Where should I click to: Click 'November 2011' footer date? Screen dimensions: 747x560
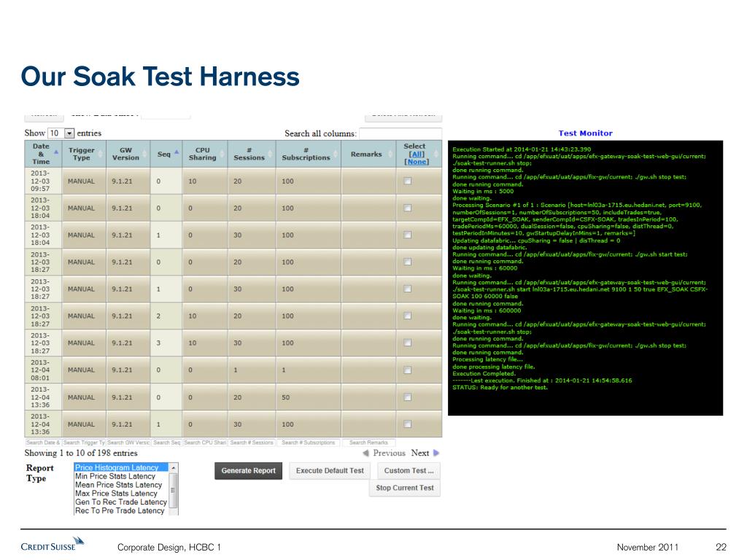click(648, 547)
